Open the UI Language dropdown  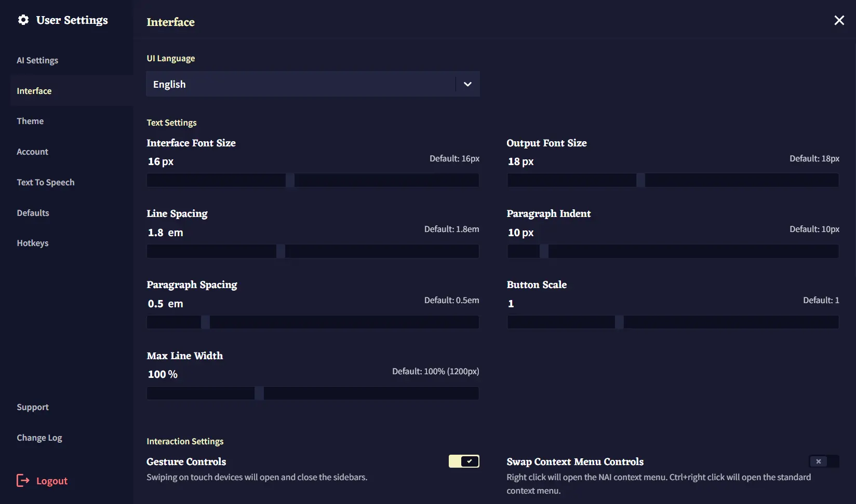[312, 84]
